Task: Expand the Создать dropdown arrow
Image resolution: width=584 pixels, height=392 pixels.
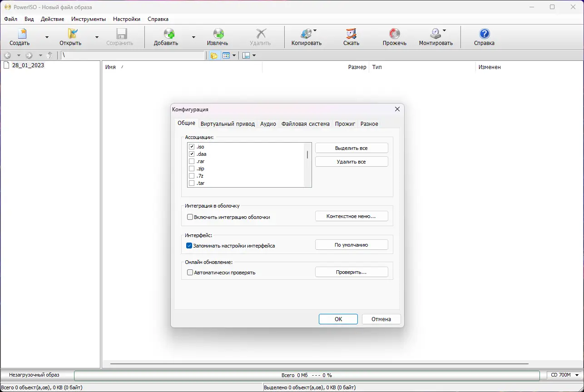Action: coord(47,37)
